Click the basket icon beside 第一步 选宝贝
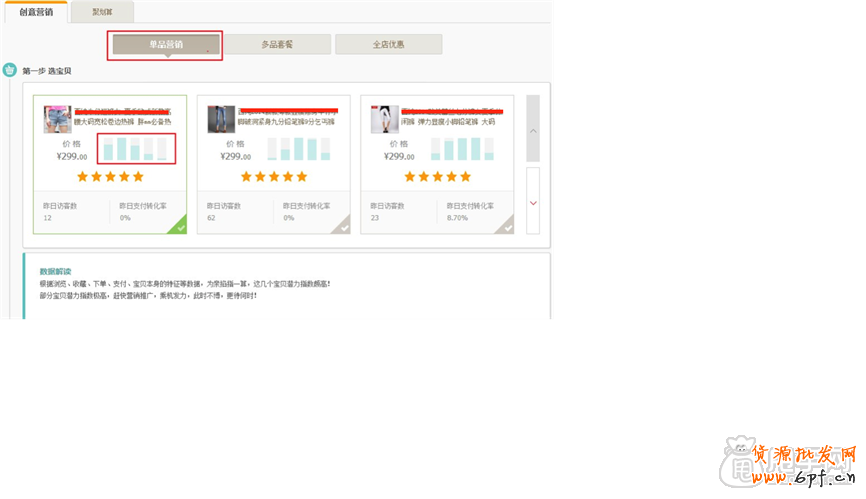Screen dimensions: 866x499 [10, 70]
